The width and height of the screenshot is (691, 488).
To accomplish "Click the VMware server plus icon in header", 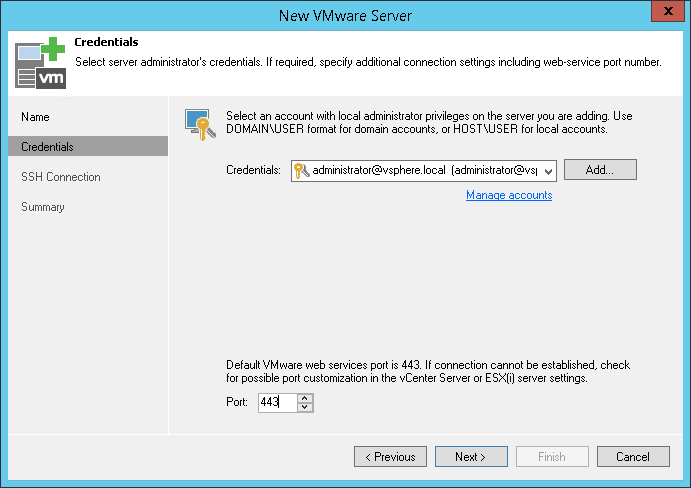I will (40, 63).
